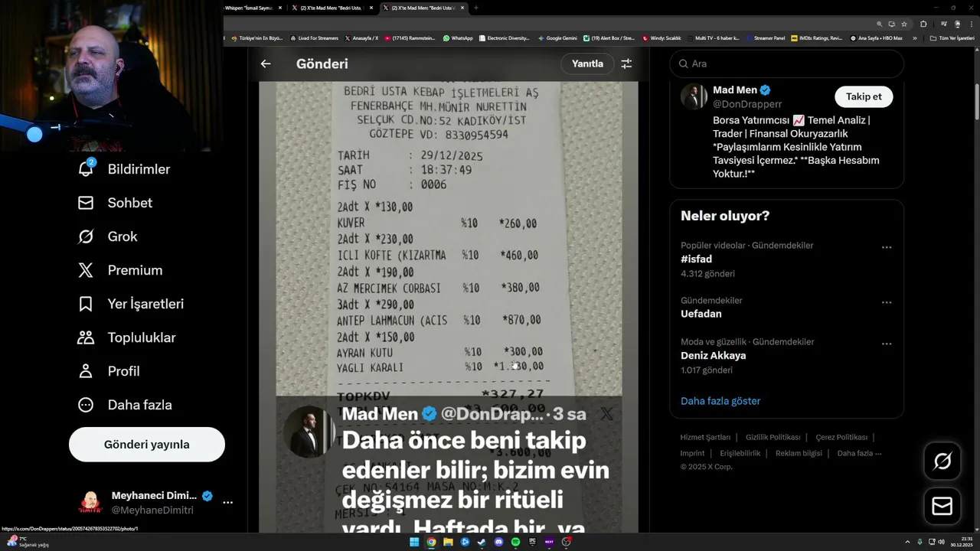Screen dimensions: 980x551
Task: Open browser extensions puzzle icon
Action: coord(923,24)
